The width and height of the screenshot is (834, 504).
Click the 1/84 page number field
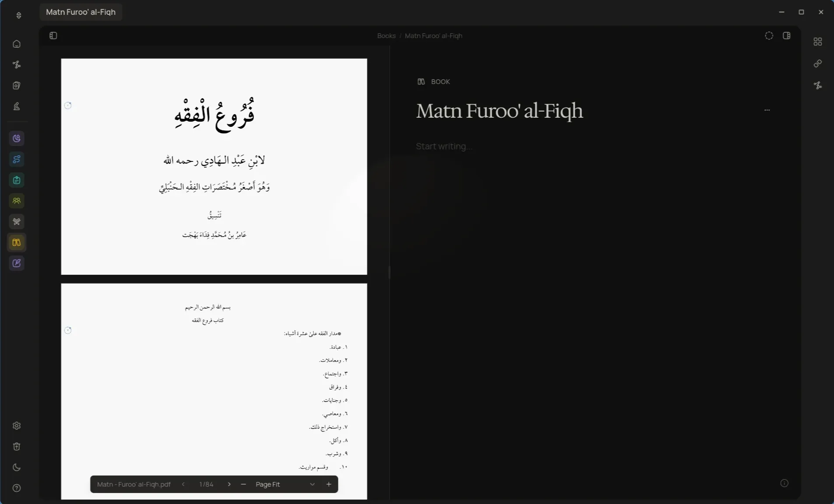click(x=206, y=484)
